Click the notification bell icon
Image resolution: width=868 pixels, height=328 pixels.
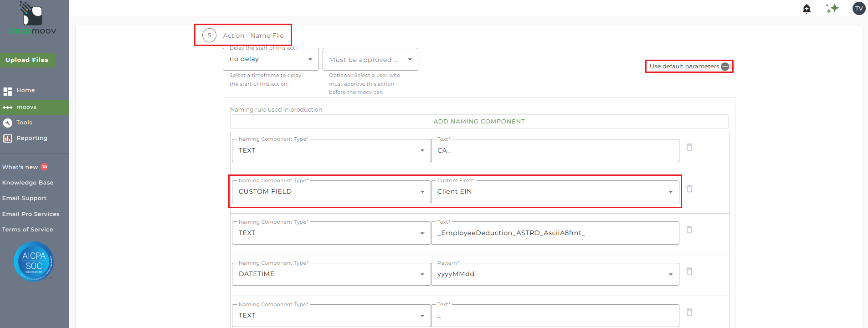pos(806,9)
